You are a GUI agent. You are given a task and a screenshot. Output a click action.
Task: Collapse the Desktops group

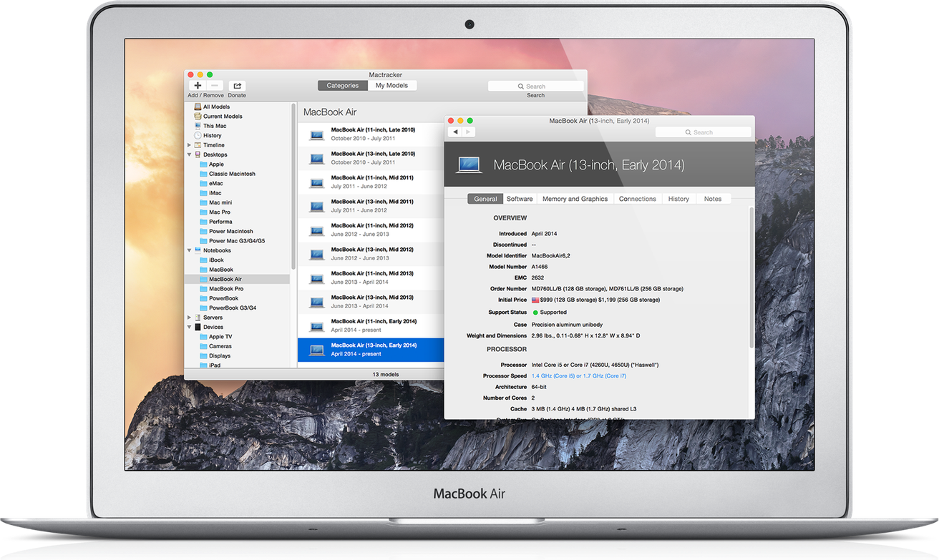click(189, 154)
